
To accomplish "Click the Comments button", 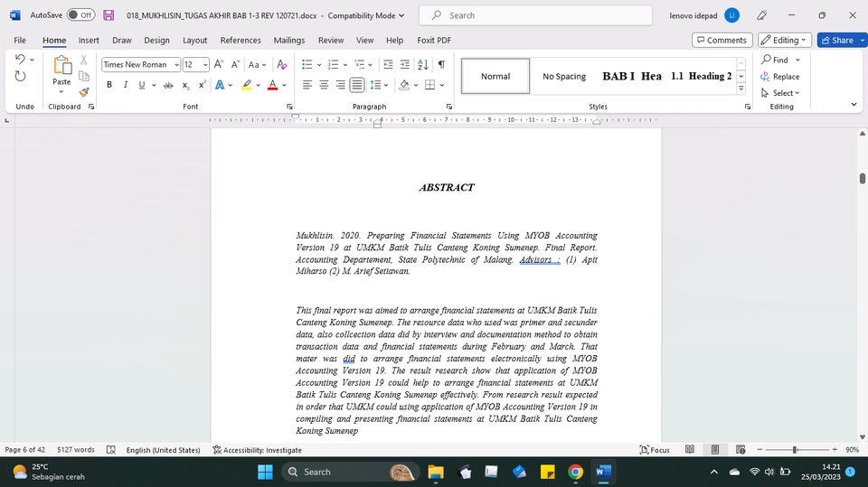I will tap(722, 40).
